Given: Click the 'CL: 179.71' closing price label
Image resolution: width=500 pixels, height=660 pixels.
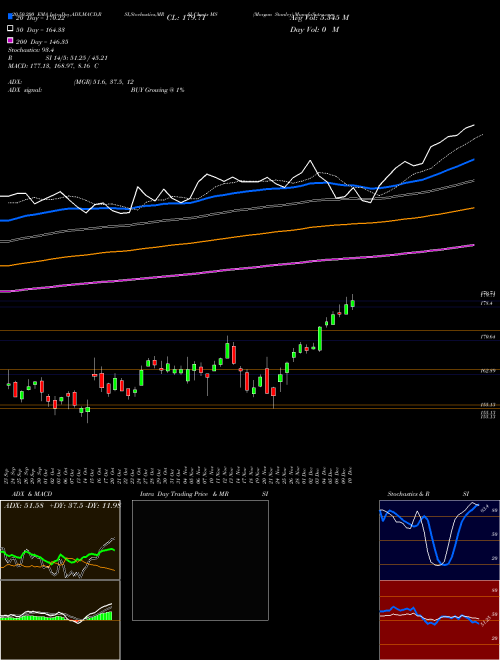Looking at the screenshot, I should tap(186, 18).
